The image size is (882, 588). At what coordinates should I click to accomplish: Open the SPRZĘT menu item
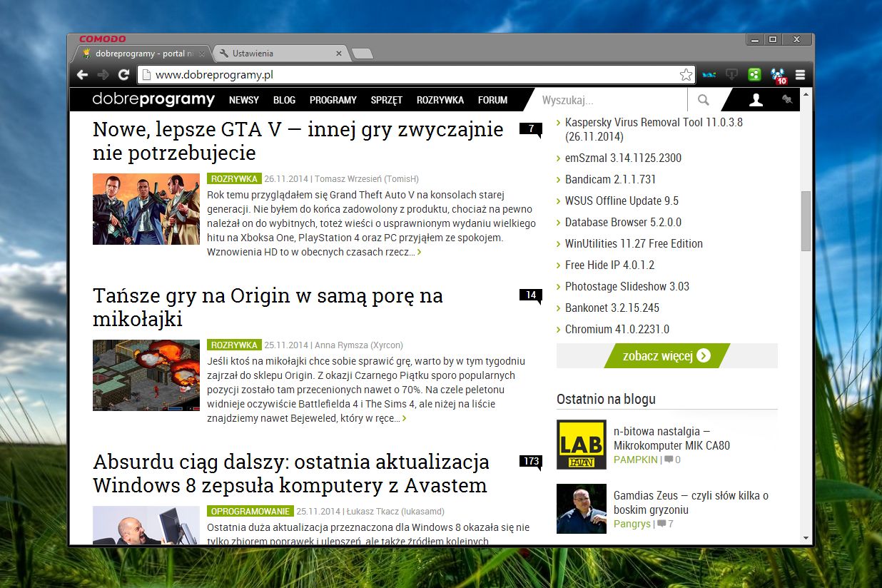(387, 101)
